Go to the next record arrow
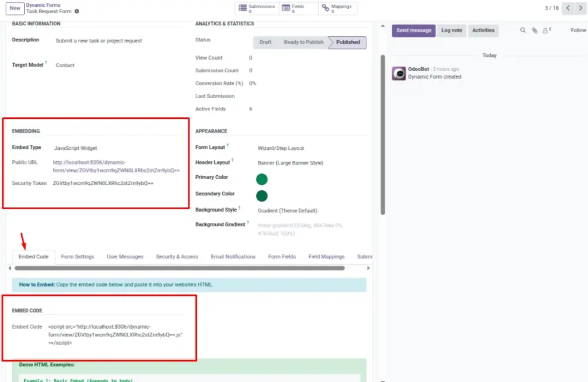588x382 pixels. pyautogui.click(x=581, y=8)
